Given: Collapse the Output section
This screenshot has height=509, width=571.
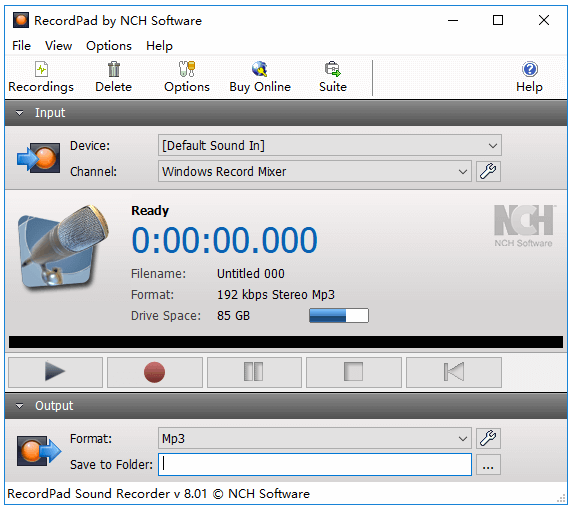Looking at the screenshot, I should (x=19, y=406).
